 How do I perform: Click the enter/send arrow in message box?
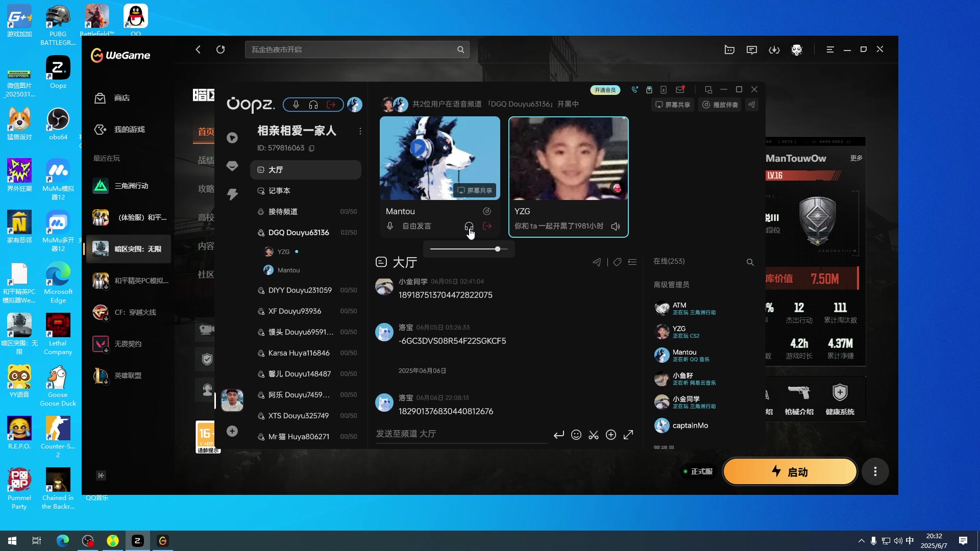tap(559, 435)
